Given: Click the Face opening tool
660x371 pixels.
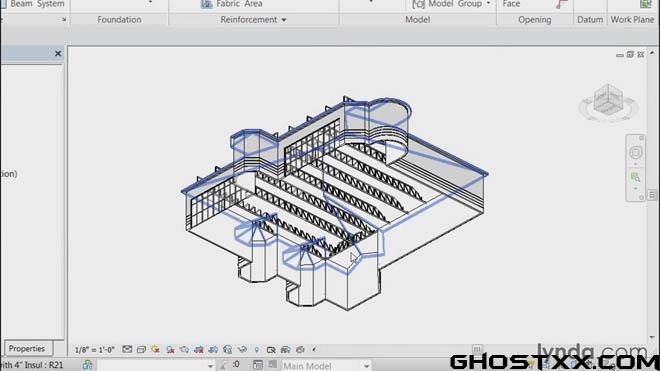Looking at the screenshot, I should [511, 4].
